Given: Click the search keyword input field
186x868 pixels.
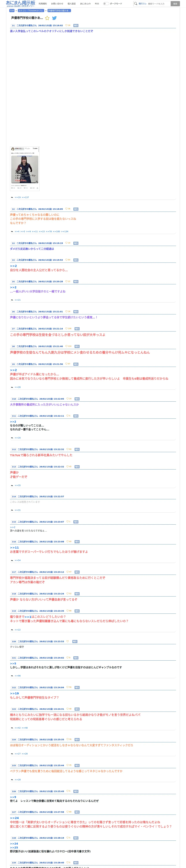Looking at the screenshot, I should (x=158, y=4).
